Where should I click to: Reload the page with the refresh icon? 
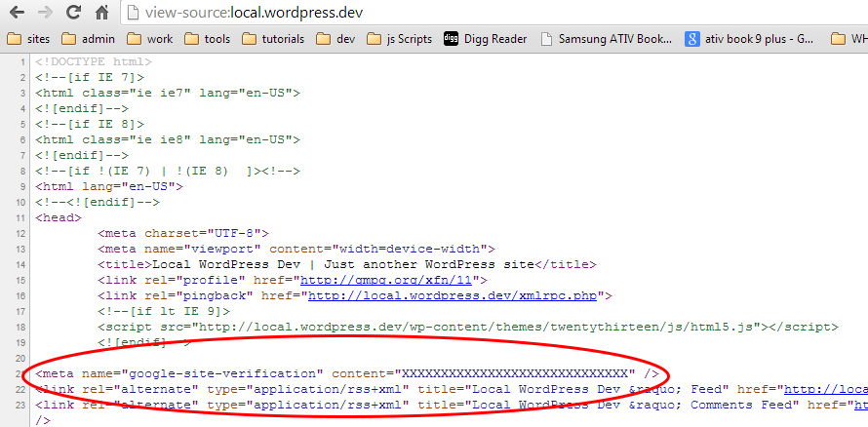coord(73,12)
